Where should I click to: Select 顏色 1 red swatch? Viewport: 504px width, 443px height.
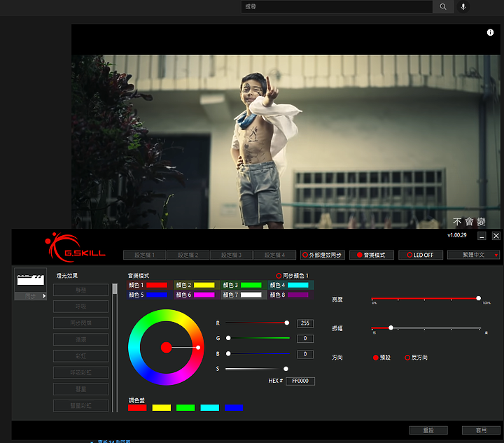click(157, 285)
